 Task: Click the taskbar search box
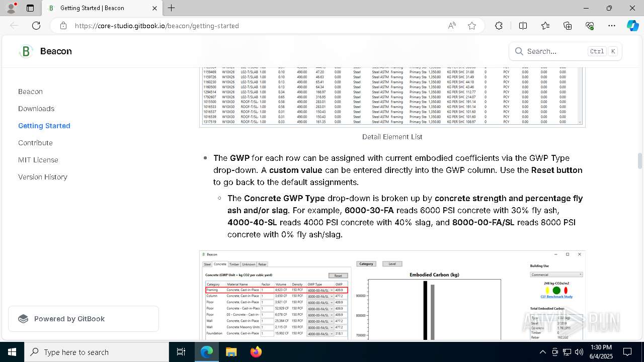tap(97, 352)
